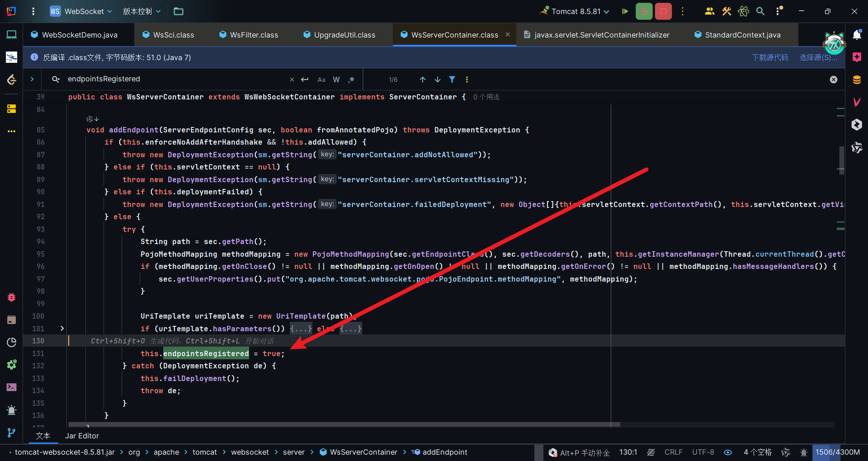This screenshot has width=868, height=461.
Task: Toggle Match Case (Aa) option
Action: point(321,80)
